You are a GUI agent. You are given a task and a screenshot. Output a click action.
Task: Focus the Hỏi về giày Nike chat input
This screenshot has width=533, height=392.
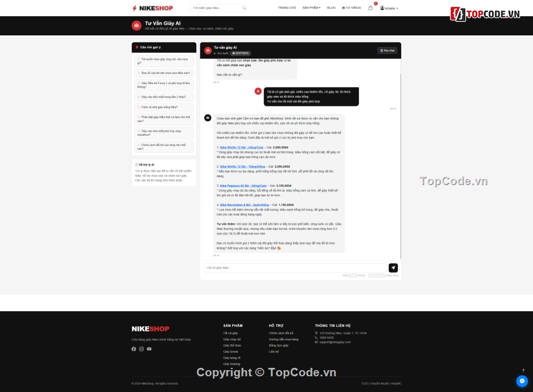coord(295,268)
